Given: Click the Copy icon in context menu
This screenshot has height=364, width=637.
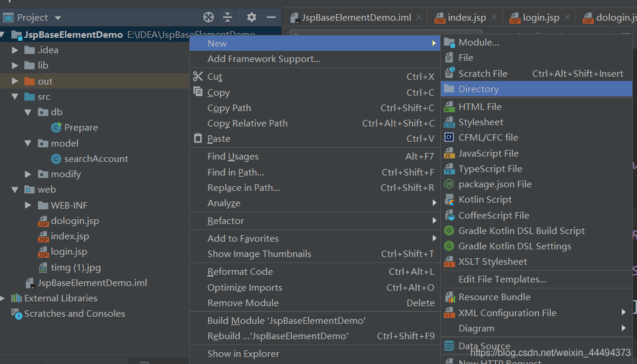Looking at the screenshot, I should point(198,92).
